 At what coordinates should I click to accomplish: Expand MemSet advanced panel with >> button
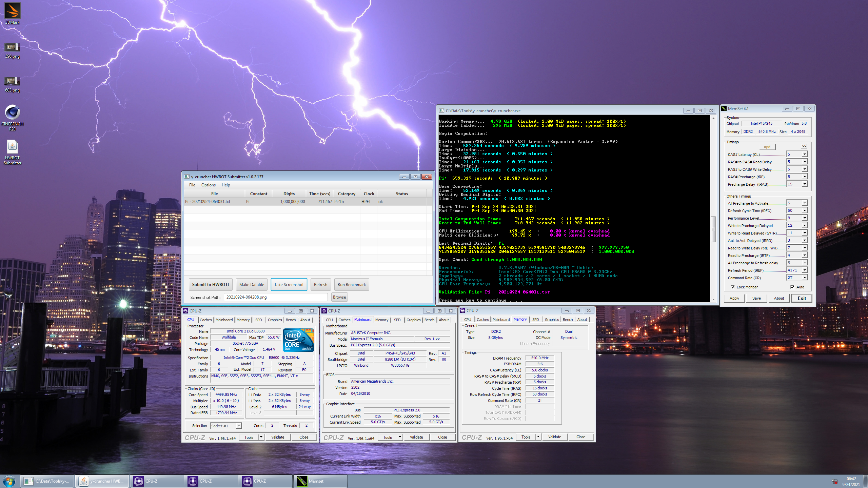coord(804,146)
